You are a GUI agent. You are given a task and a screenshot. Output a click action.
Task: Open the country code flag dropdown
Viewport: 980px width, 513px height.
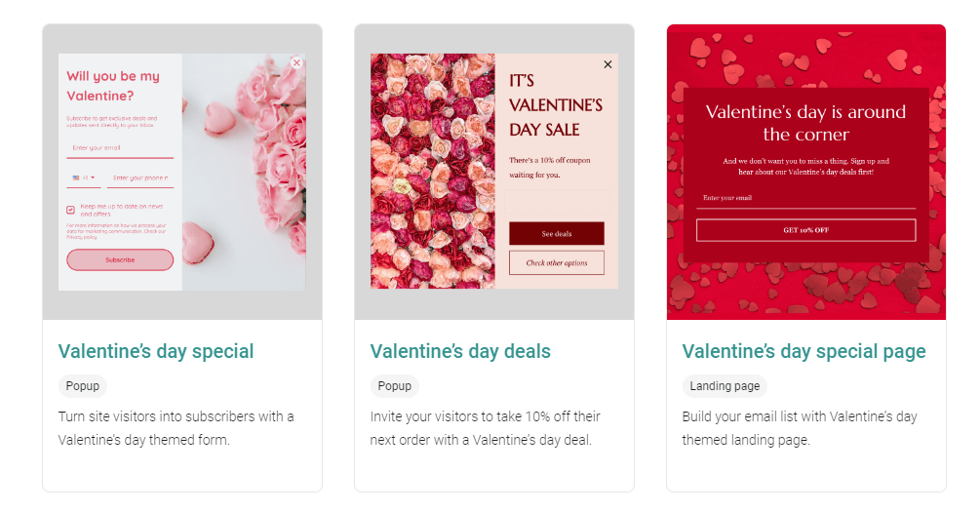pos(84,178)
